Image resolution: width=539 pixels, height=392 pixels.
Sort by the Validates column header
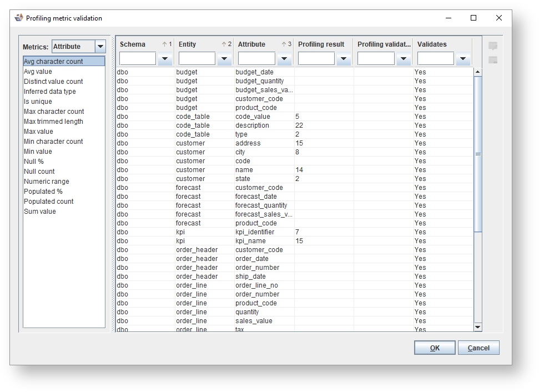(x=443, y=44)
